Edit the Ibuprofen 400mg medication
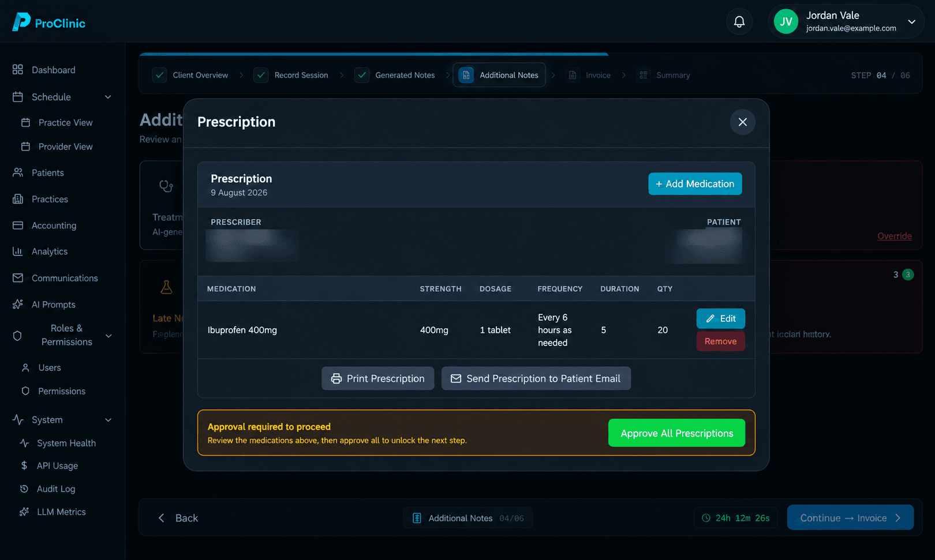 [x=720, y=318]
